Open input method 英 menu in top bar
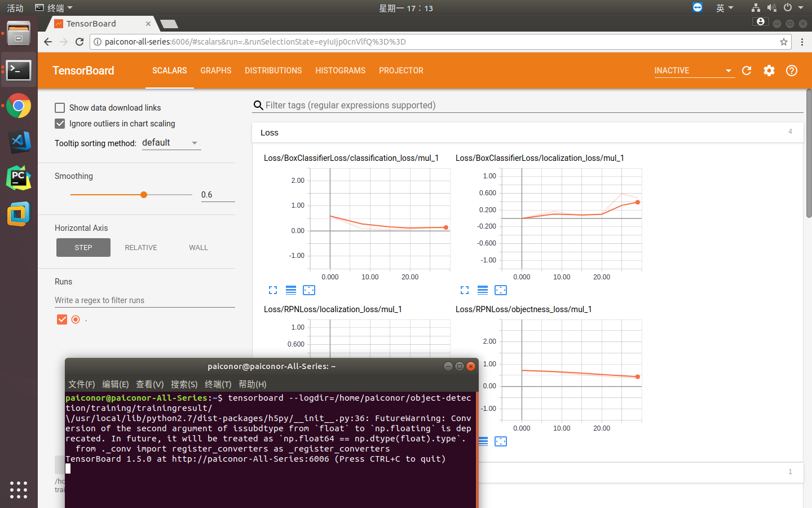Screen dimensions: 812x508 click(x=725, y=8)
